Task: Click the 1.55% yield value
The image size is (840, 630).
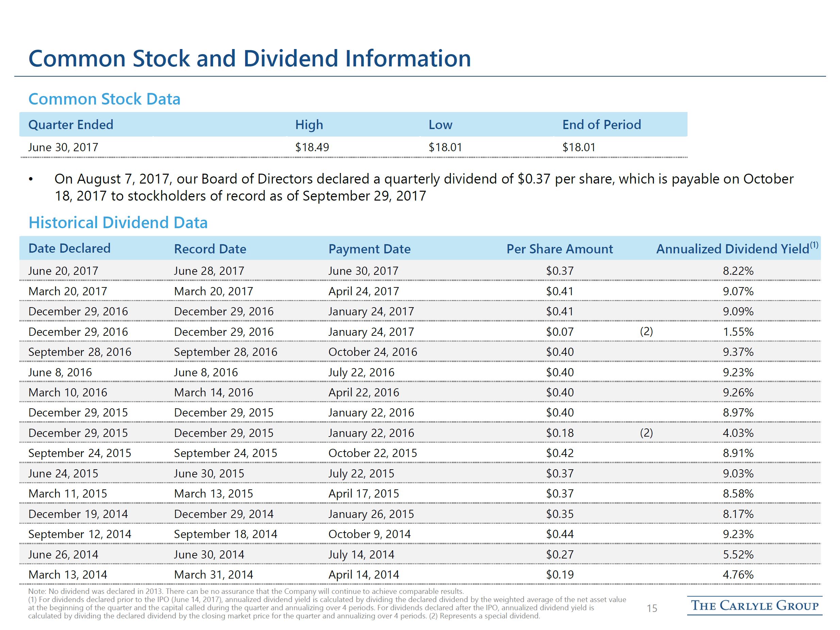Action: [x=738, y=332]
